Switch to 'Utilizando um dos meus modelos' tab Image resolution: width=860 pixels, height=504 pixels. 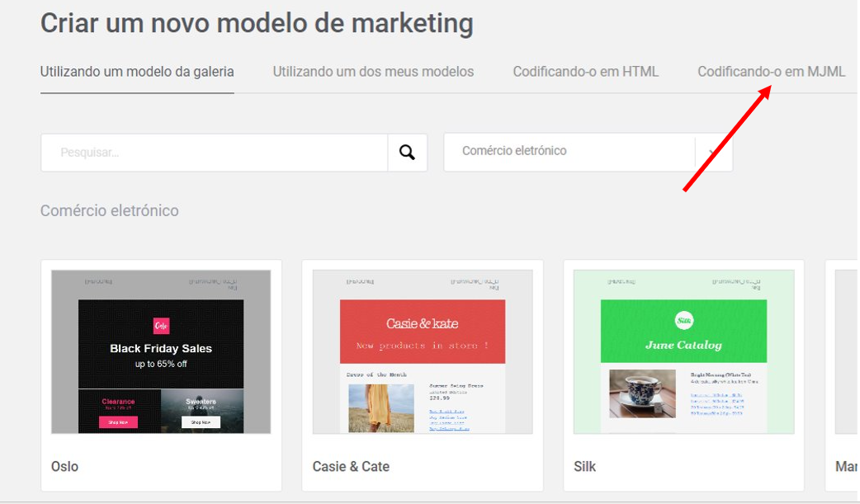pos(374,72)
